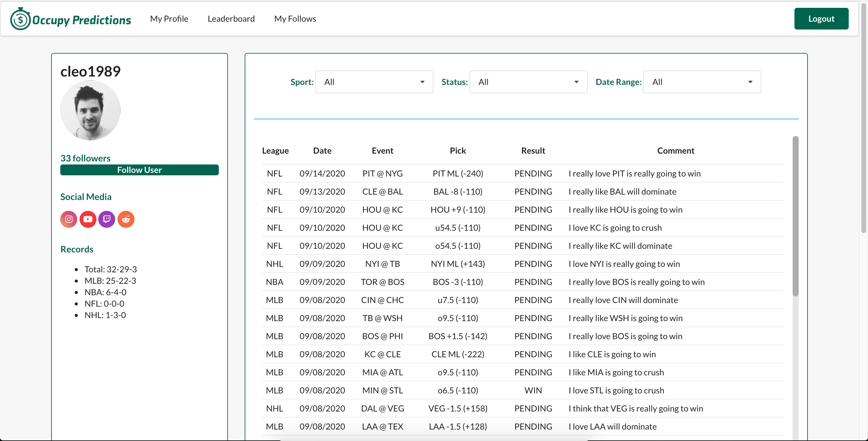Expand the Status filter dropdown
Image resolution: width=868 pixels, height=441 pixels.
[528, 82]
